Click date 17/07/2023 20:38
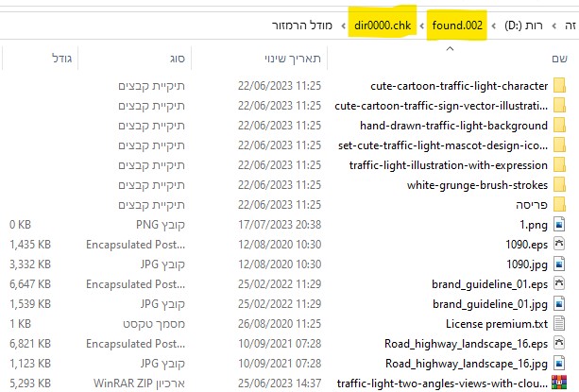The height and width of the screenshot is (392, 579). (280, 225)
